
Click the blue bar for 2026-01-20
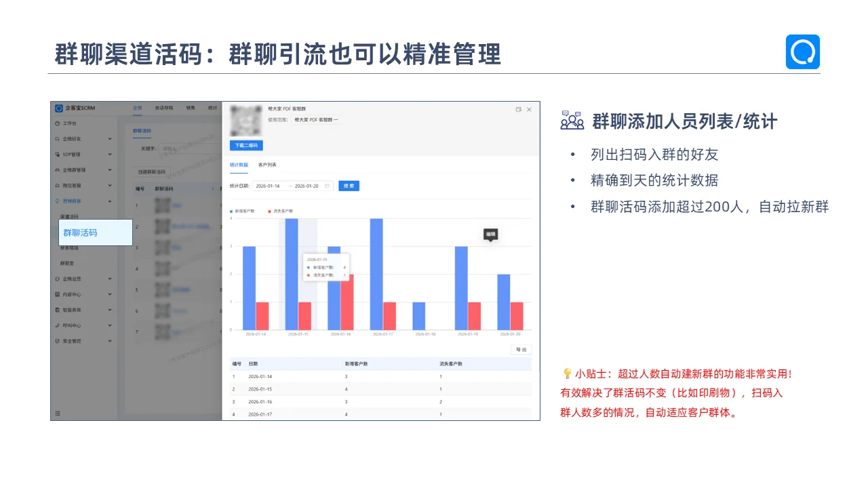503,302
